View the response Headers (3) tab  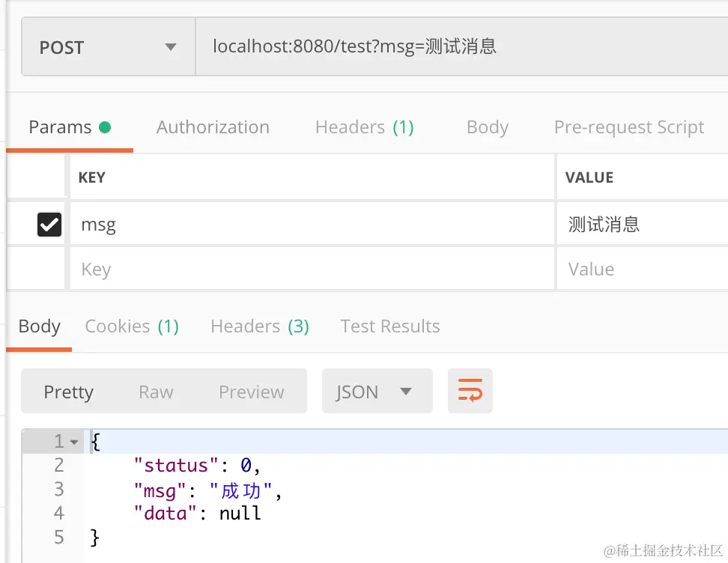[x=259, y=326]
